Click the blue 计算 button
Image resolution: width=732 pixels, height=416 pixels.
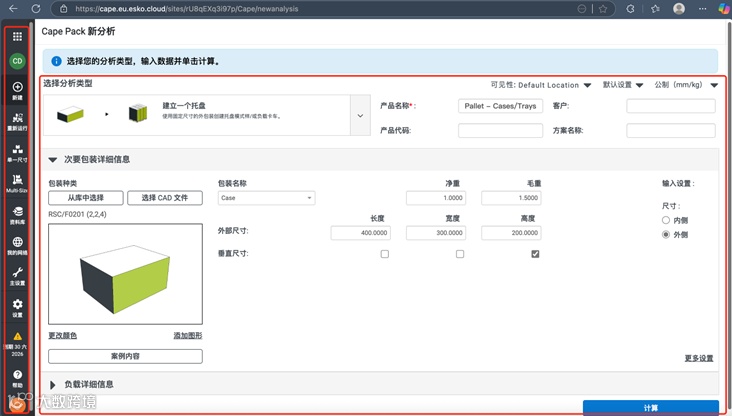tap(651, 408)
